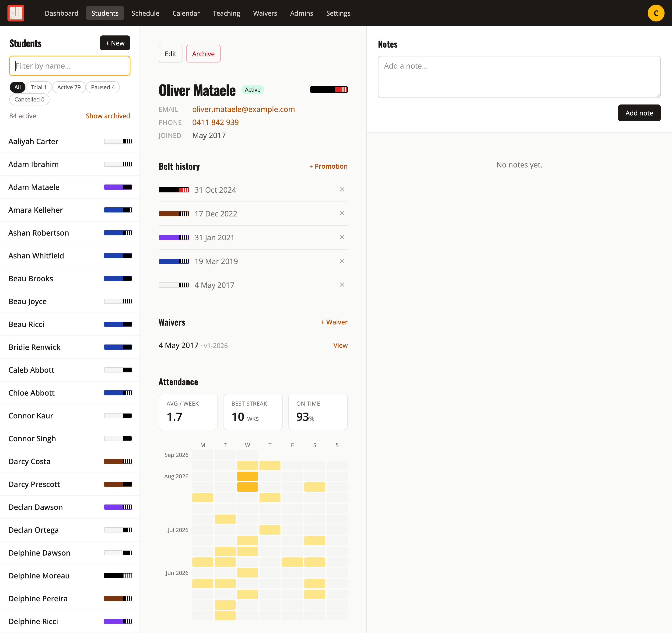672x633 pixels.
Task: Focus the Filter by name field
Action: (70, 66)
